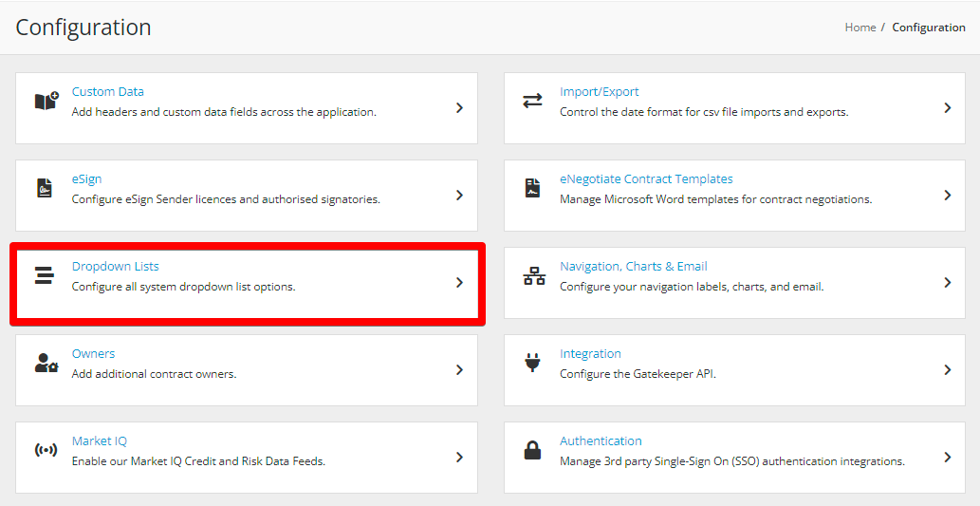Click the Authentication padlock icon
Screen dimensions: 980x506
532,450
